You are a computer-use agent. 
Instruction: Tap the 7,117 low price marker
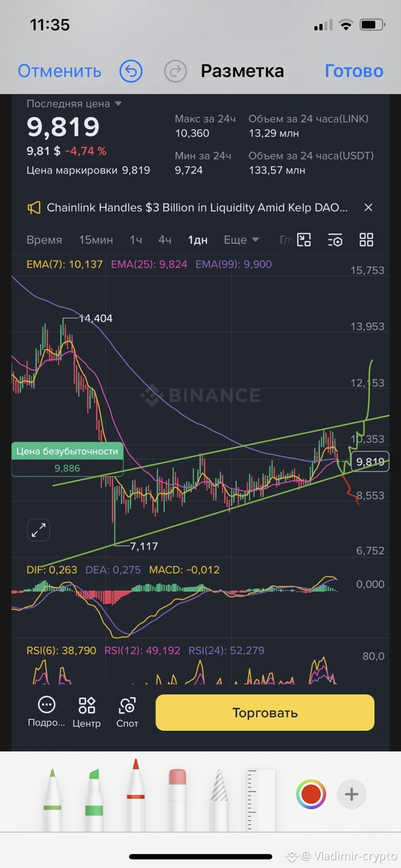coord(144,547)
